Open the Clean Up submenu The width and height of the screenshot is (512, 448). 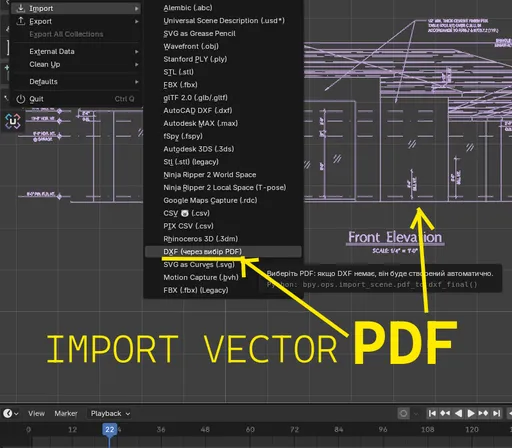[x=77, y=64]
